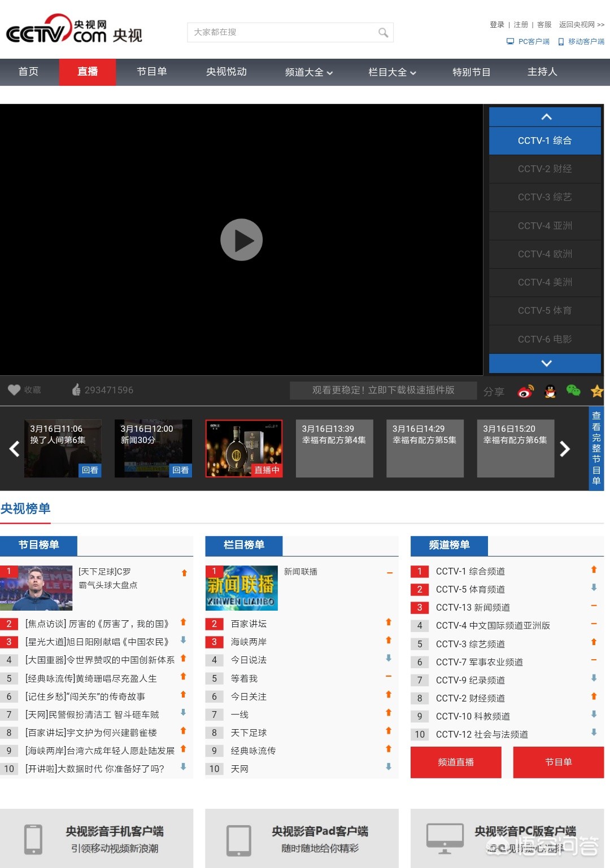Screen dimensions: 610x868
Task: Toggle the heart 收藏 favorite
Action: [x=14, y=390]
